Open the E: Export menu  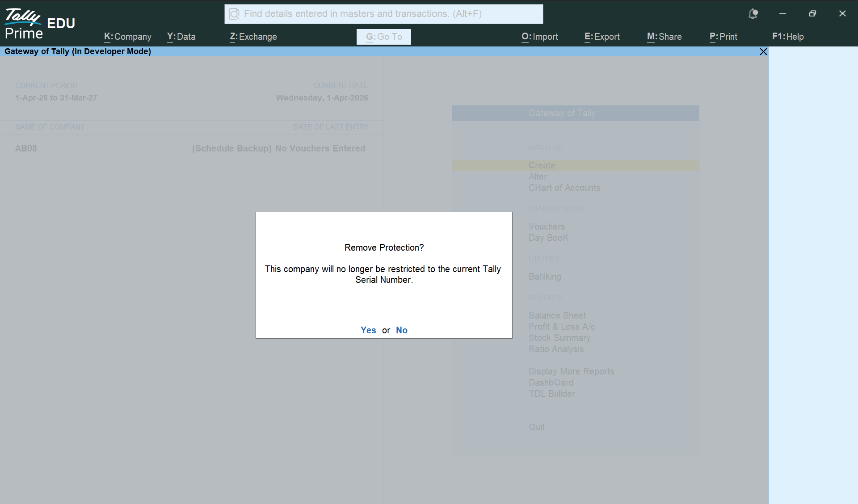(602, 37)
